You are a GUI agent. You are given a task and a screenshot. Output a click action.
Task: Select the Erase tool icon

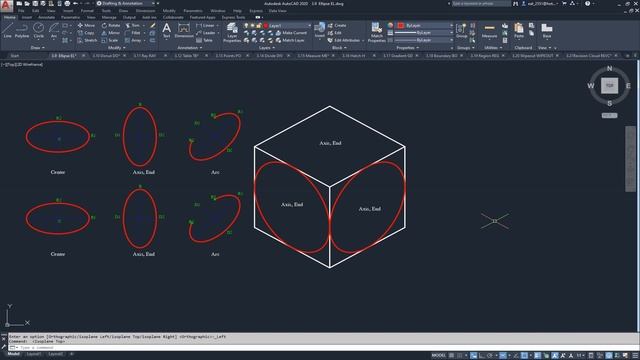[x=153, y=25]
